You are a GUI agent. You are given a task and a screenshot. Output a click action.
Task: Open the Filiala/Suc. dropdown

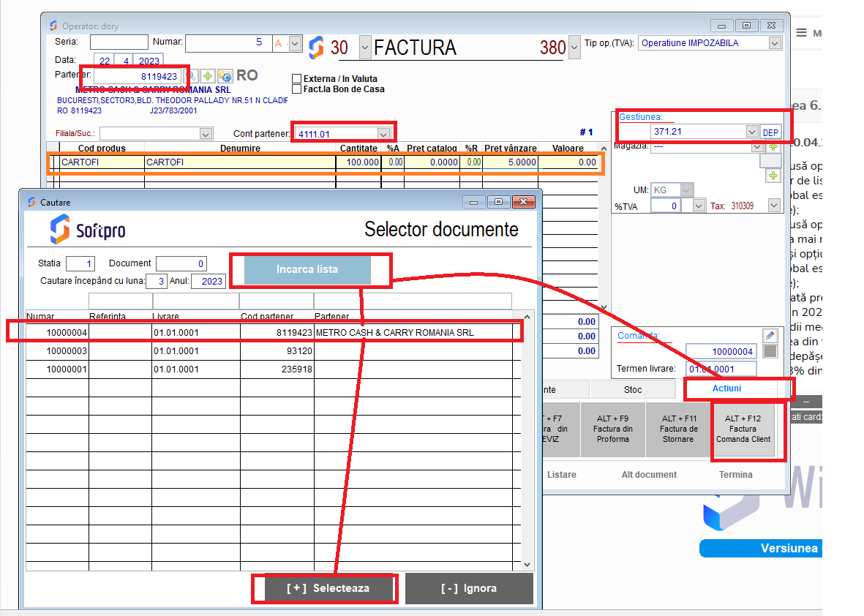pos(206,134)
